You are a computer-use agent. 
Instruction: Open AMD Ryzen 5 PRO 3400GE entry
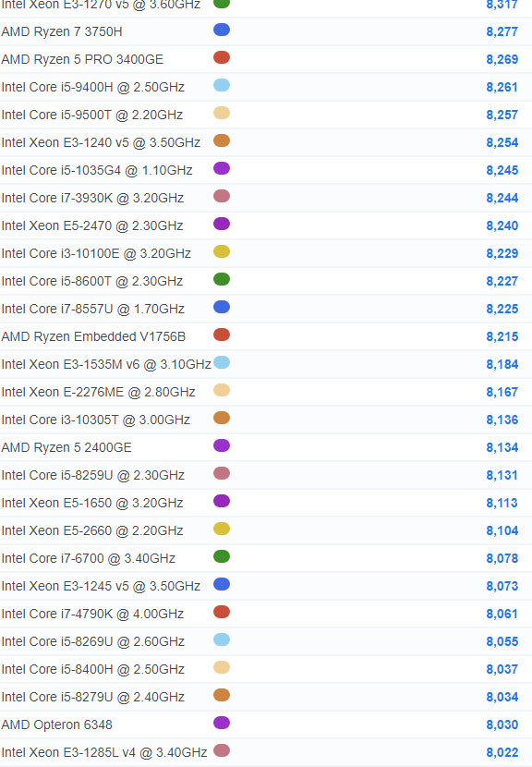coord(82,59)
